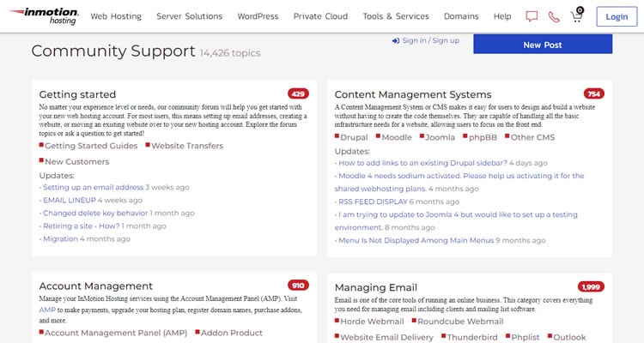Image resolution: width=644 pixels, height=343 pixels.
Task: Open the Roundcube Webmail subcategory
Action: [x=460, y=322]
